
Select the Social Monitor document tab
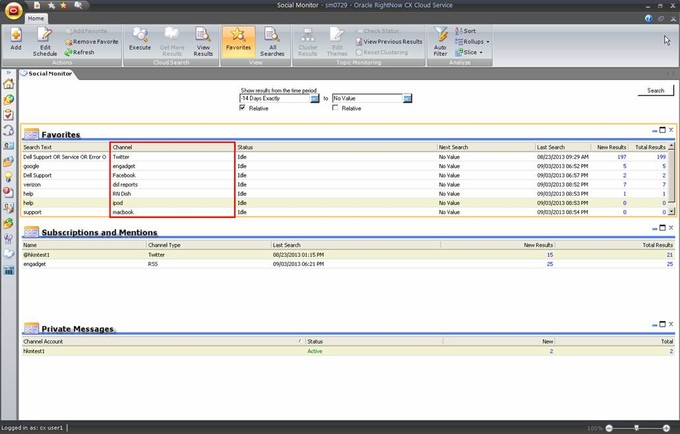pyautogui.click(x=50, y=74)
